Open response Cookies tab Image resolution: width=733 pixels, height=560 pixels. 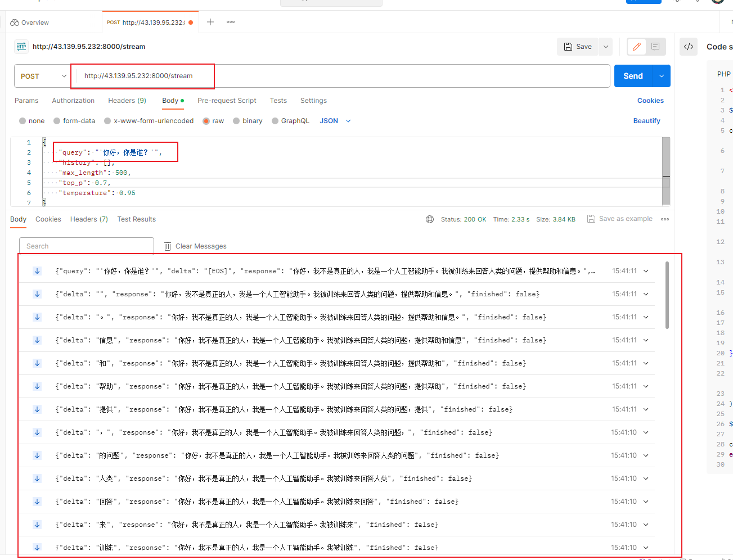pyautogui.click(x=48, y=219)
